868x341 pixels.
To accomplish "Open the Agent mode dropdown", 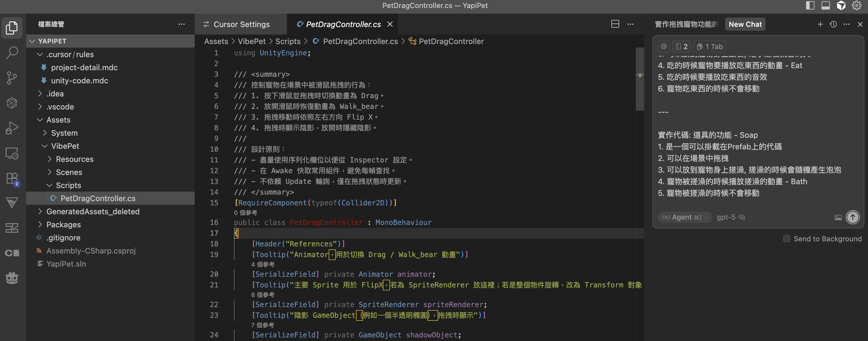I will coord(684,217).
